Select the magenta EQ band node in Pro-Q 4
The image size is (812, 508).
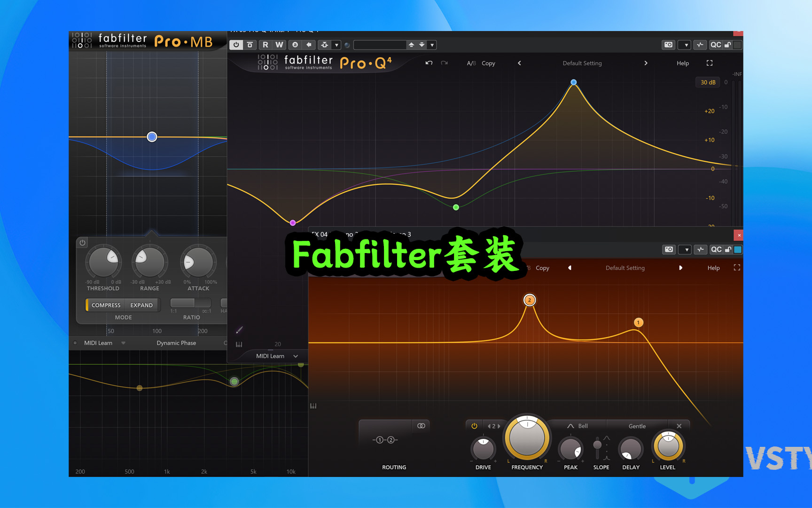293,223
